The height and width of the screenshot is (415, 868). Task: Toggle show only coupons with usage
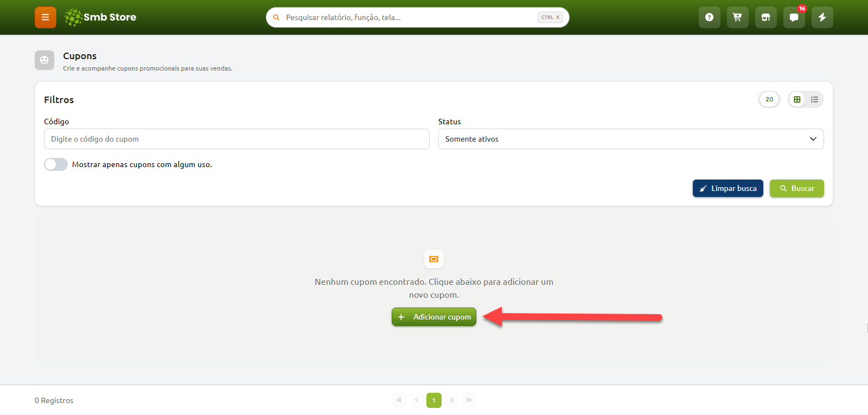coord(56,164)
